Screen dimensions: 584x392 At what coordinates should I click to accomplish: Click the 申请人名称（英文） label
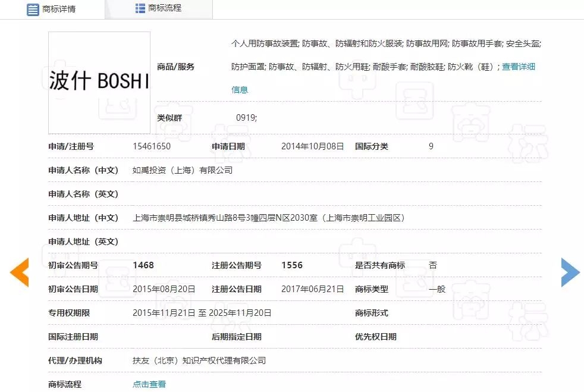[x=83, y=194]
